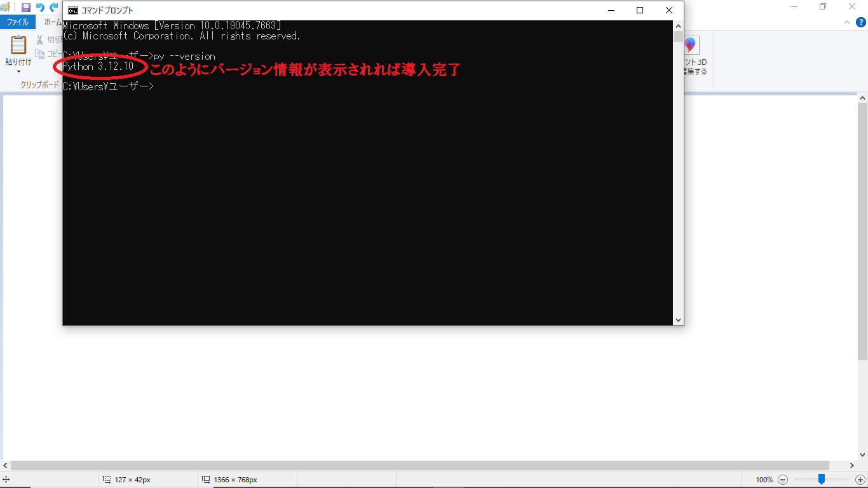Click the blue help question mark icon
Viewport: 868px width, 488px height.
pos(861,22)
